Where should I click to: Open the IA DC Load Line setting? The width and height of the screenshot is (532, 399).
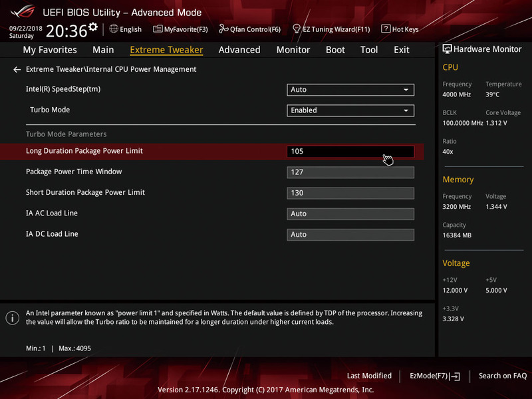point(350,234)
